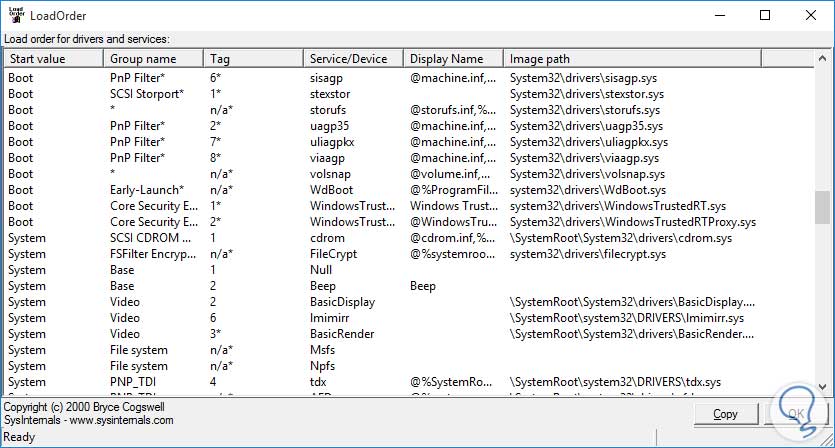
Task: Select the tdx service entry
Action: (x=318, y=381)
